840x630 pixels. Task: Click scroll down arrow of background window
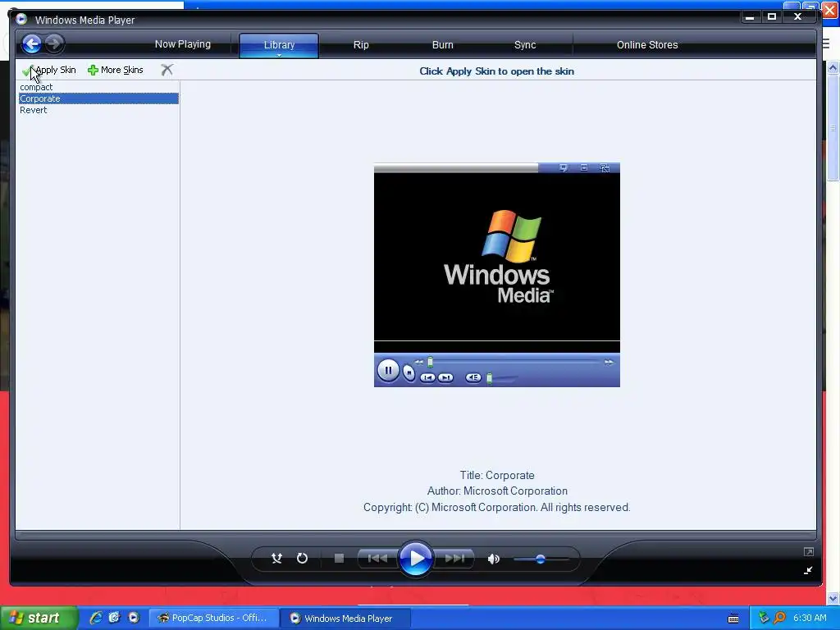point(833,598)
